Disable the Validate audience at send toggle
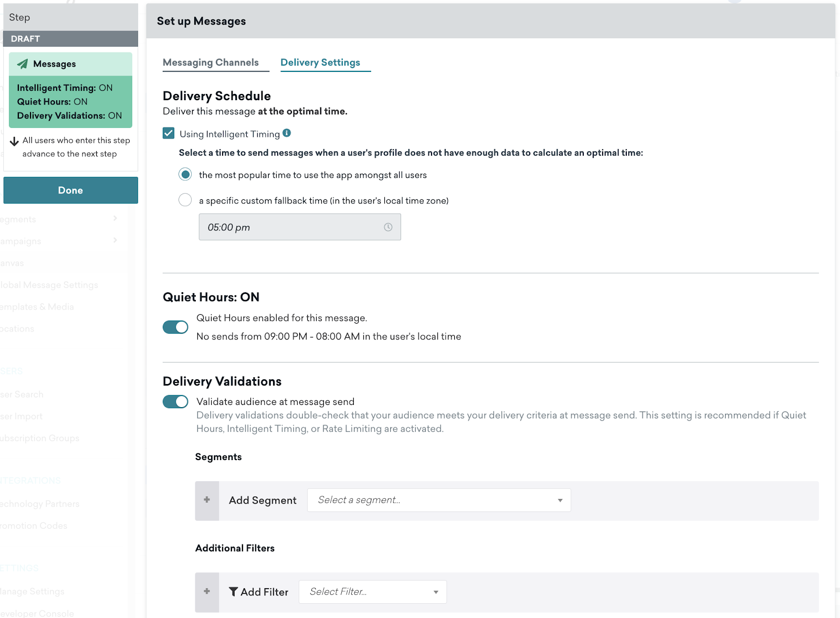This screenshot has width=840, height=618. 175,402
